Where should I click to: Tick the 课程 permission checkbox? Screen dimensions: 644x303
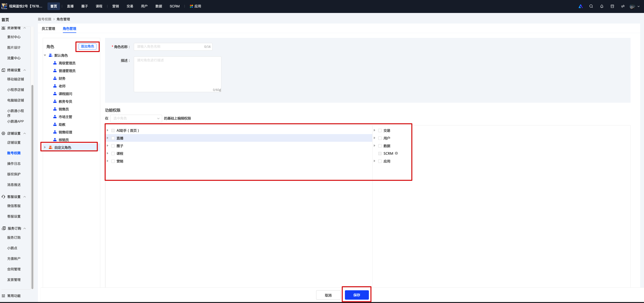pos(113,154)
